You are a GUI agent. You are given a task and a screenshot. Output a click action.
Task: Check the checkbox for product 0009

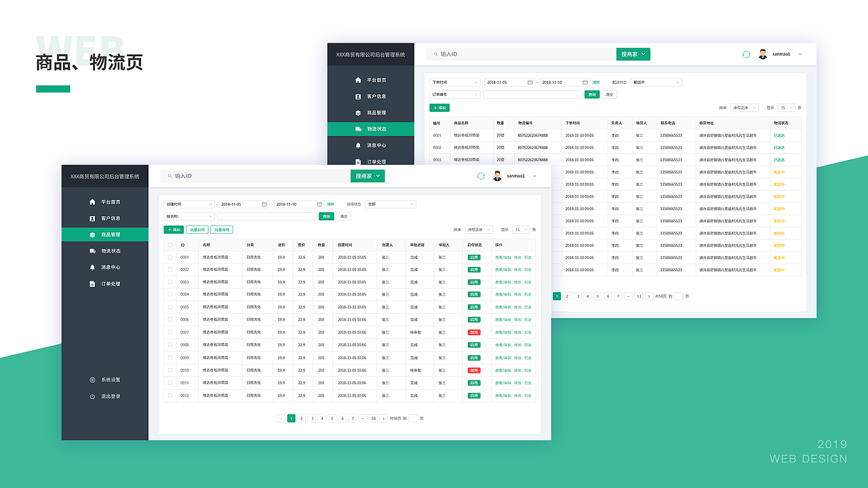[170, 358]
